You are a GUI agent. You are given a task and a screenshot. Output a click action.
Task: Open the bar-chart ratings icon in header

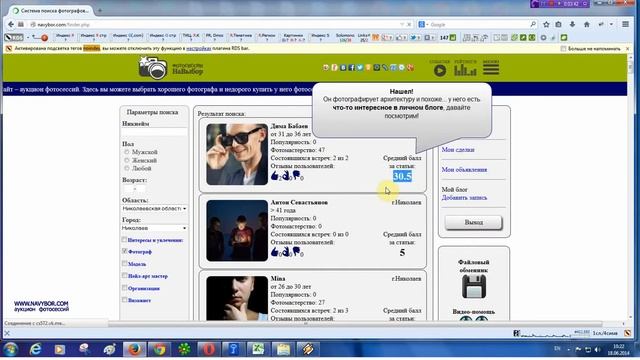[x=465, y=70]
